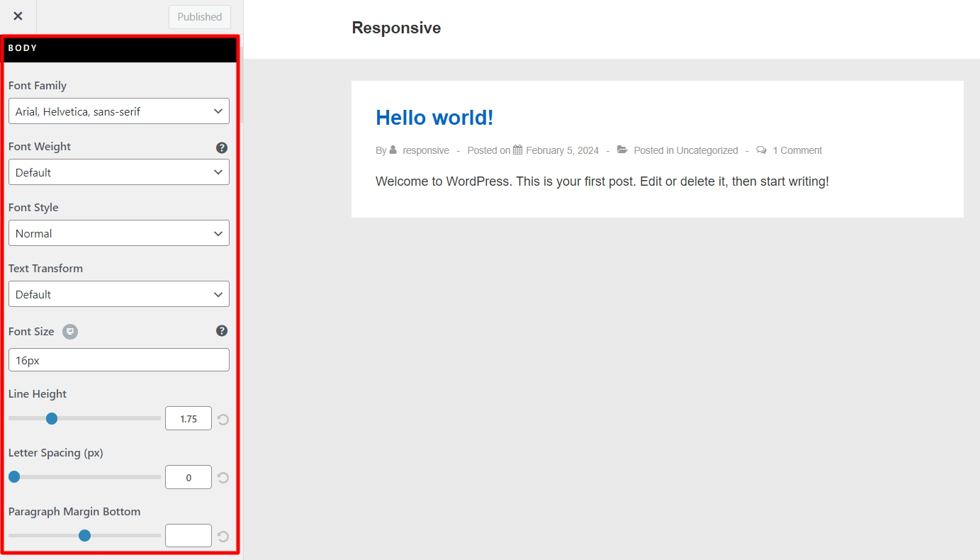This screenshot has width=980, height=560.
Task: Click the Published button
Action: (200, 17)
